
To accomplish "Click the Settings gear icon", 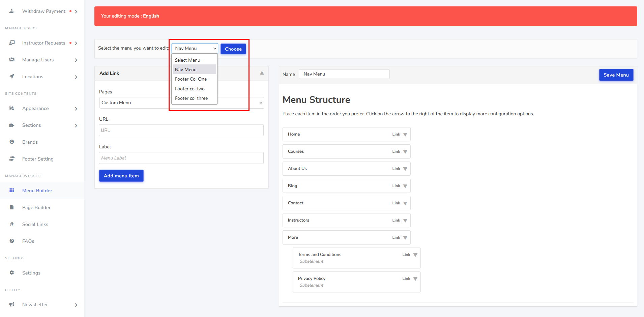I will point(12,273).
